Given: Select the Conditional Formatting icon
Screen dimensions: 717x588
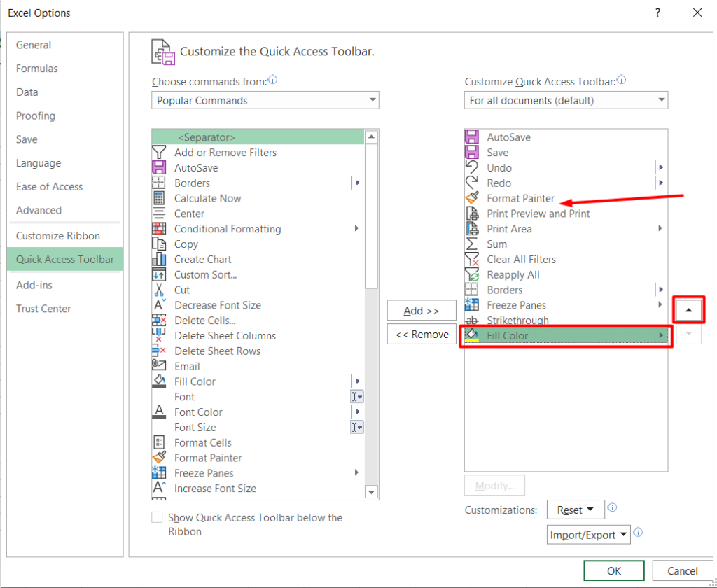Looking at the screenshot, I should (x=159, y=229).
